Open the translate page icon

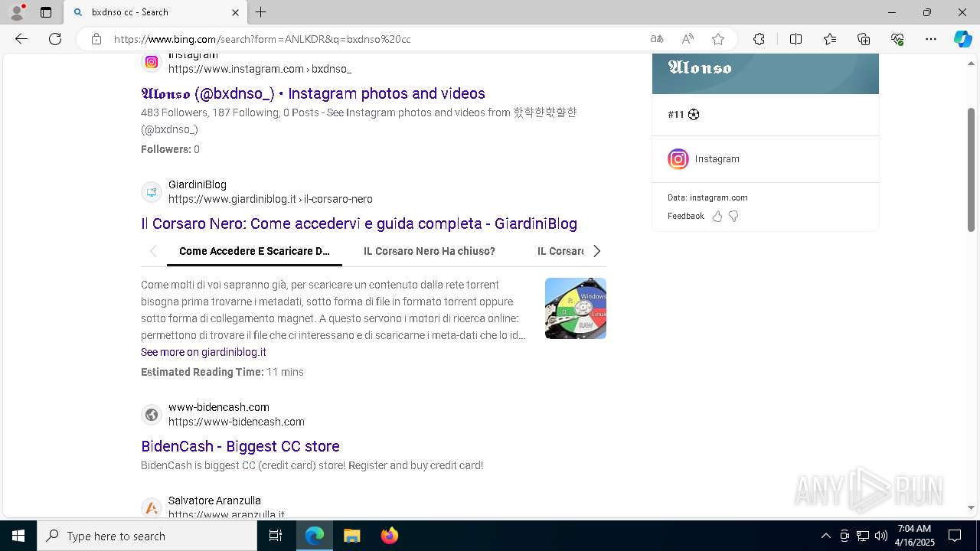coord(657,39)
